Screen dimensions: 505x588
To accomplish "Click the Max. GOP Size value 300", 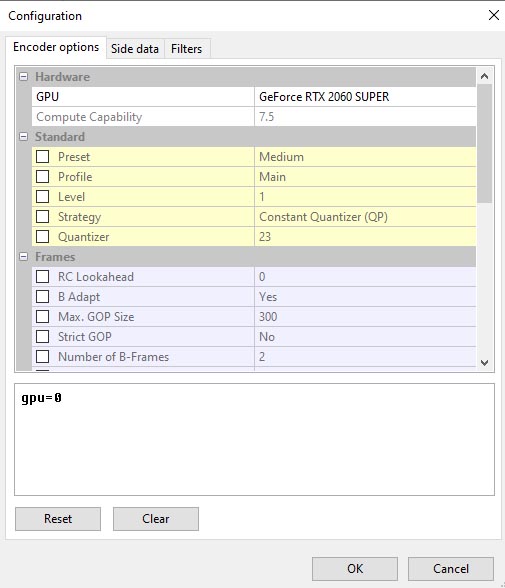I will tap(365, 316).
